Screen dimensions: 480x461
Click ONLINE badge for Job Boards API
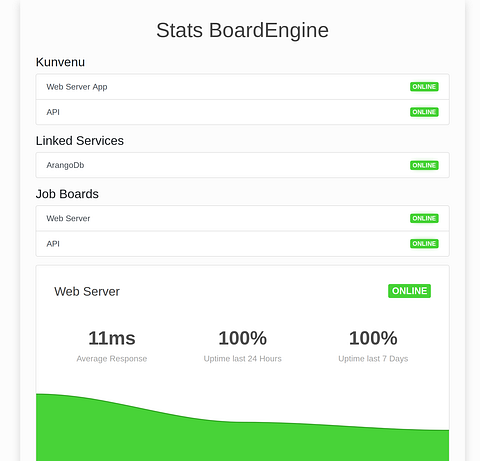pos(424,244)
